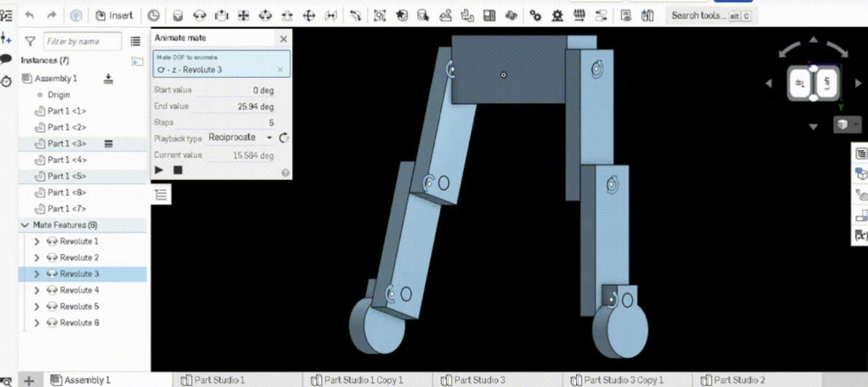Expand Revolute 2 mate

point(37,258)
